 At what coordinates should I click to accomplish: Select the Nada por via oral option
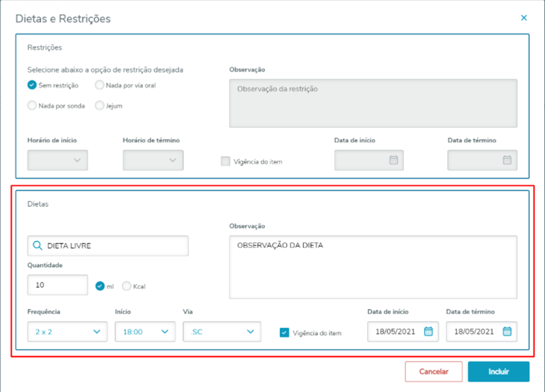tap(99, 85)
